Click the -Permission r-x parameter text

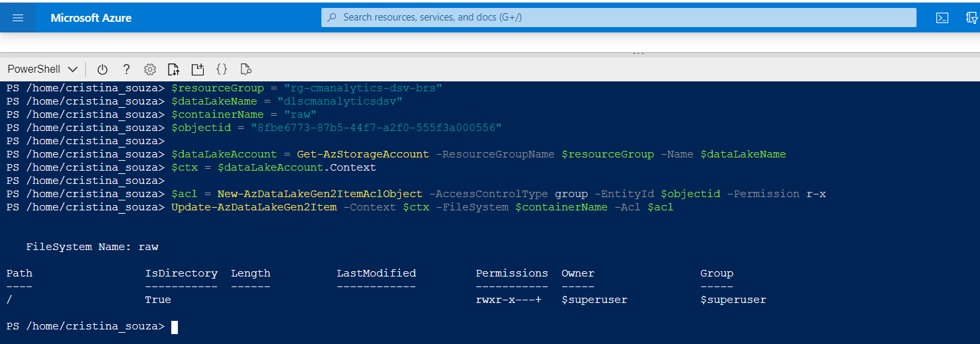click(776, 194)
